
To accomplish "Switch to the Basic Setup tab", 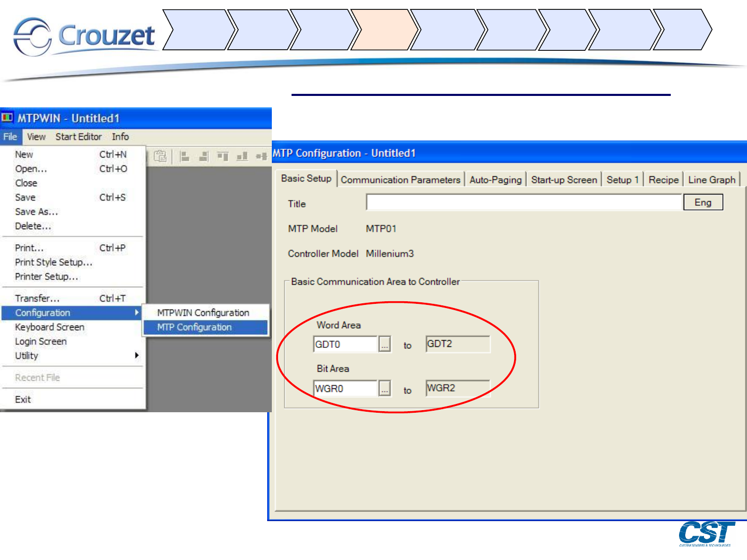I will 306,178.
